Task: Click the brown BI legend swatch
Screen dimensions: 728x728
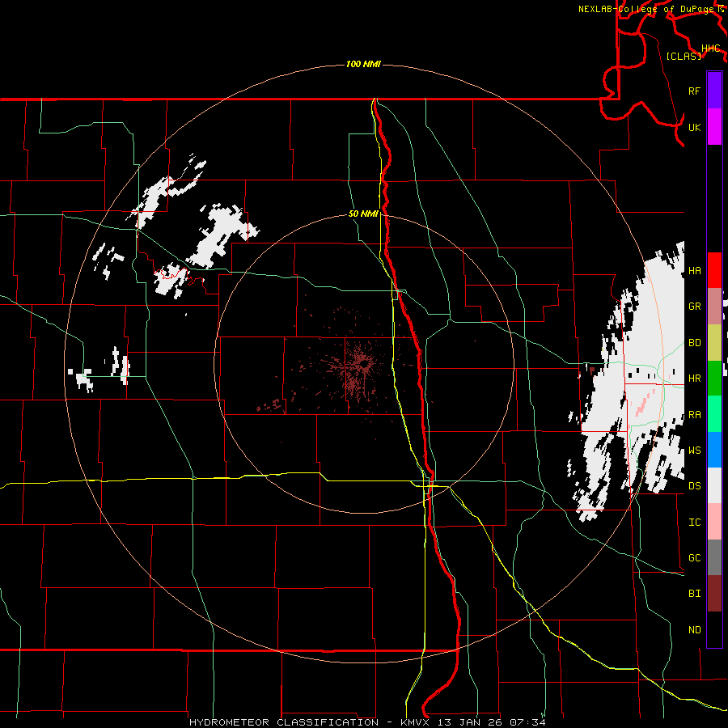Action: pyautogui.click(x=714, y=593)
